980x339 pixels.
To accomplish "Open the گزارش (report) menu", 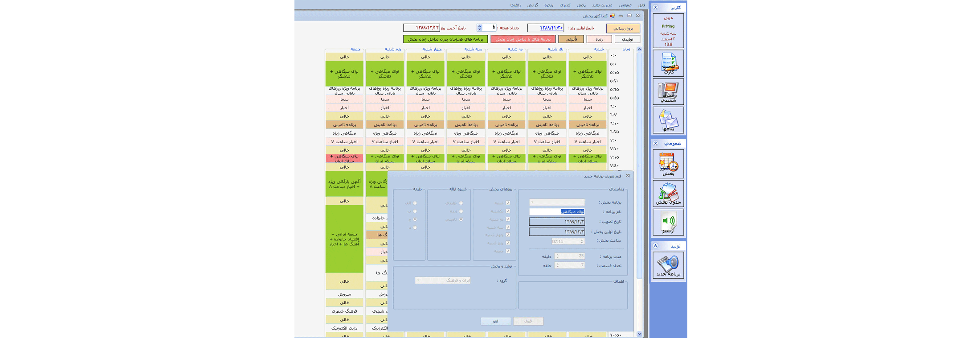I will (x=532, y=5).
